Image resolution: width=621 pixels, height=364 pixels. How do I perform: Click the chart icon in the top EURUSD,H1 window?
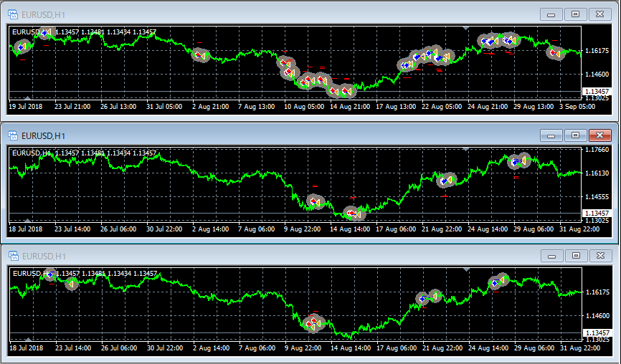tap(13, 14)
